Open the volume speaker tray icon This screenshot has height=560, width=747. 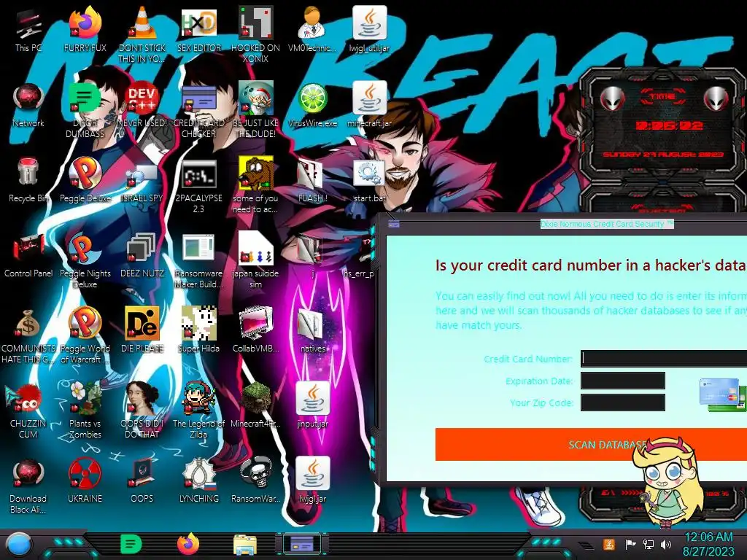coord(666,544)
